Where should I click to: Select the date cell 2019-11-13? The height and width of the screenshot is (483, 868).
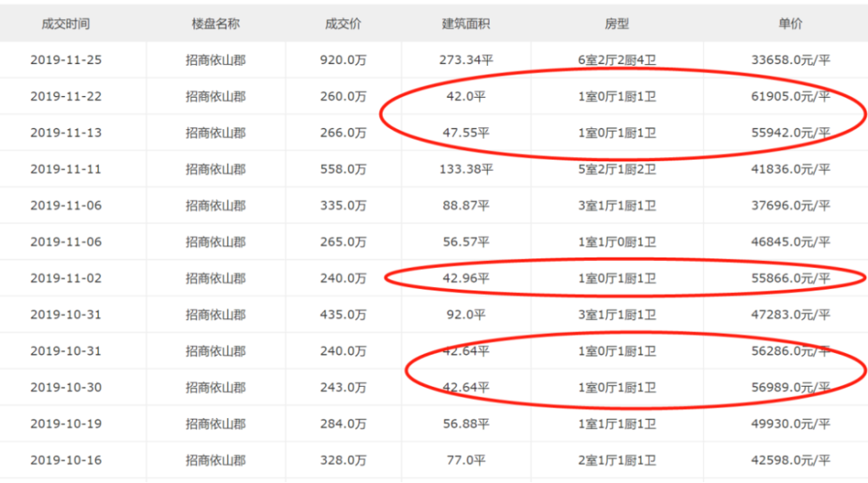tap(66, 133)
